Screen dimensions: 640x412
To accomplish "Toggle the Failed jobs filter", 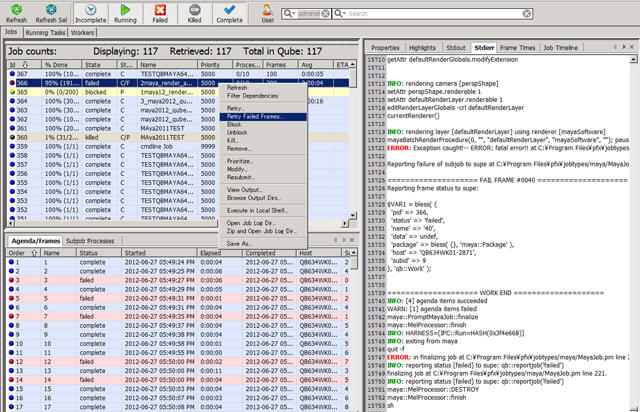I will click(x=160, y=13).
